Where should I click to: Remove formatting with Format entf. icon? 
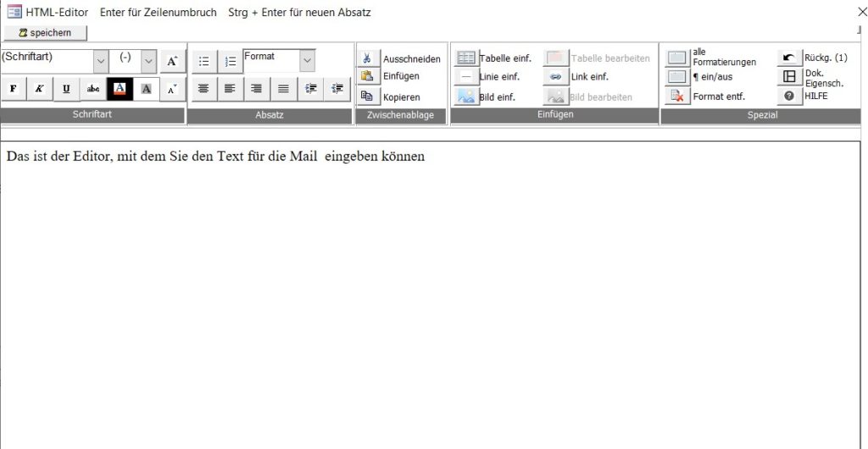point(676,96)
